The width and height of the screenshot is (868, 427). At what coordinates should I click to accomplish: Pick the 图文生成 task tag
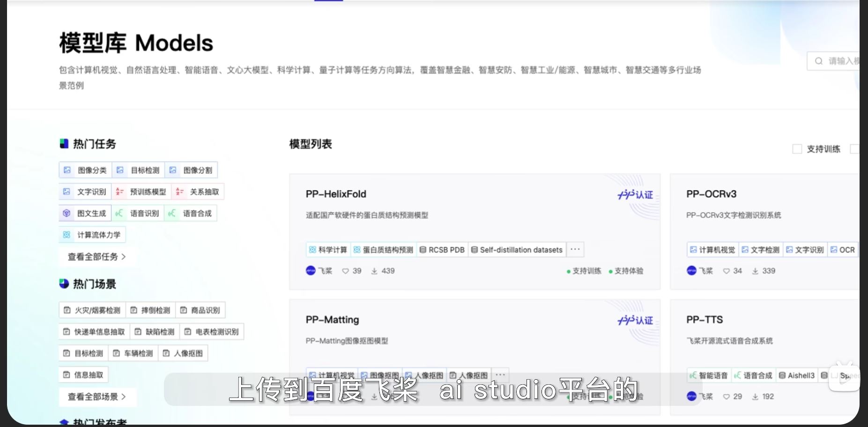[x=85, y=213]
